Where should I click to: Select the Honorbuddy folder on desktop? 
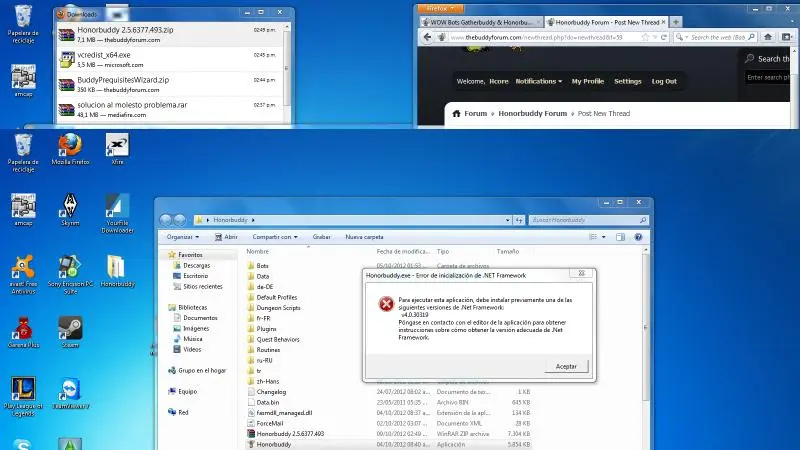point(117,271)
